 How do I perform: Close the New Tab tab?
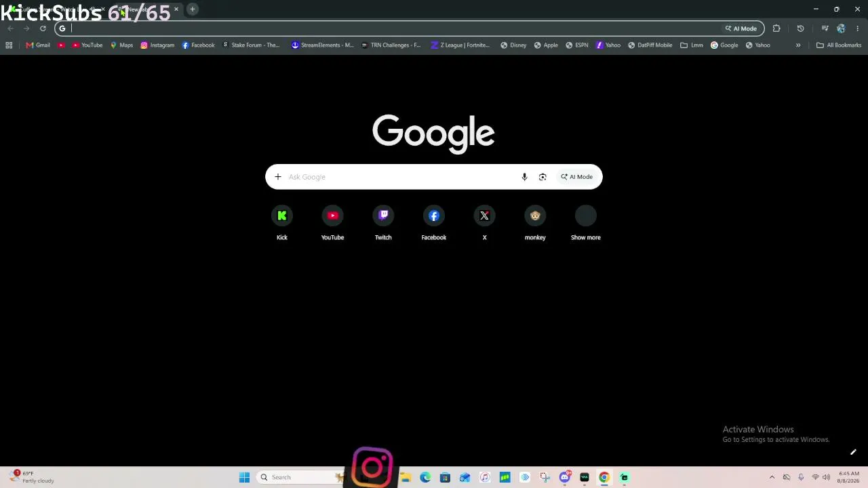click(x=176, y=9)
